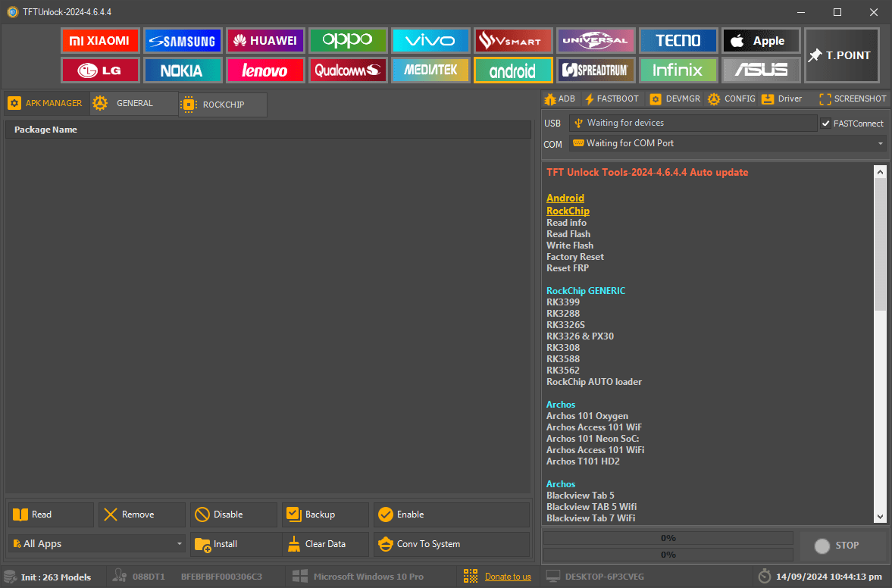Open the Spreadtrum brand module
The width and height of the screenshot is (892, 588).
coord(596,70)
